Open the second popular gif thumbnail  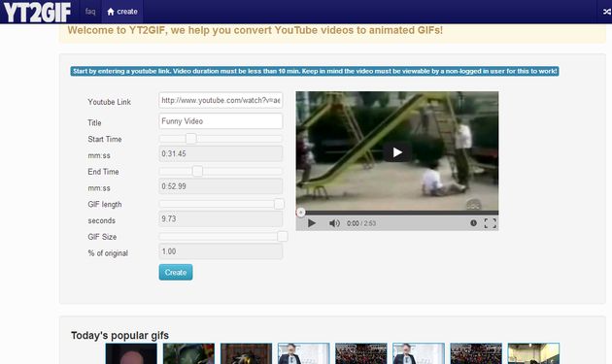pyautogui.click(x=188, y=353)
